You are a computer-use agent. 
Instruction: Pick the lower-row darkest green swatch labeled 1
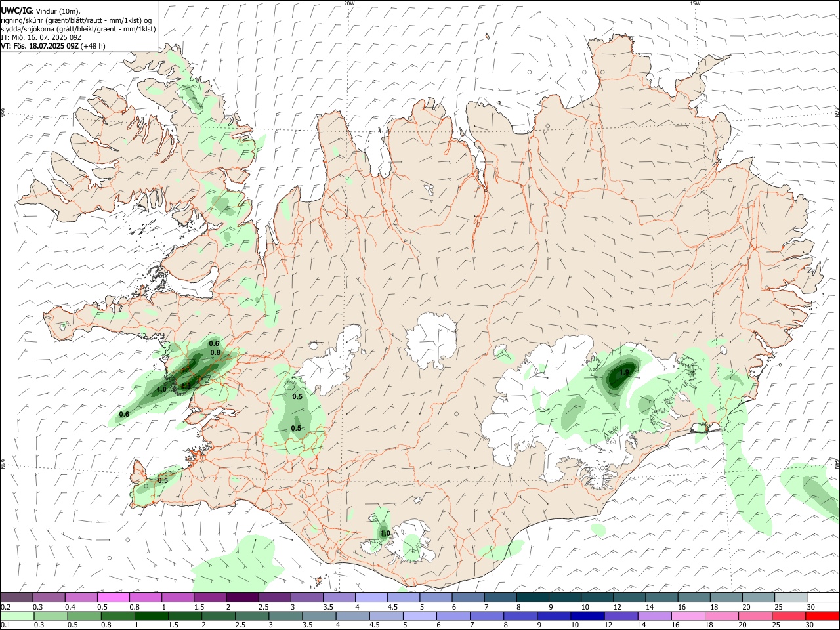pyautogui.click(x=152, y=616)
